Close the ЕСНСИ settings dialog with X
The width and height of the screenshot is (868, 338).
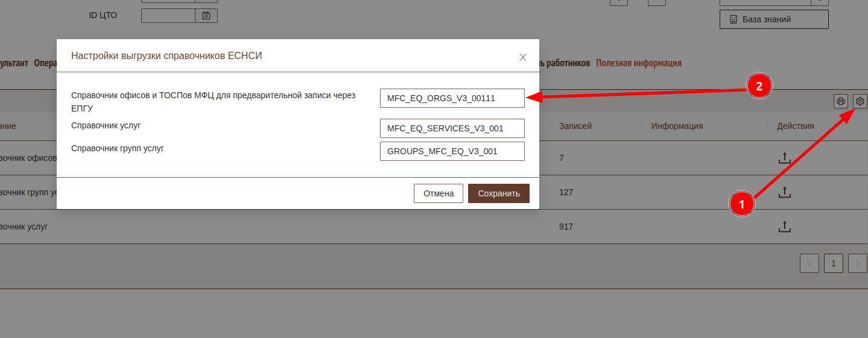(523, 57)
